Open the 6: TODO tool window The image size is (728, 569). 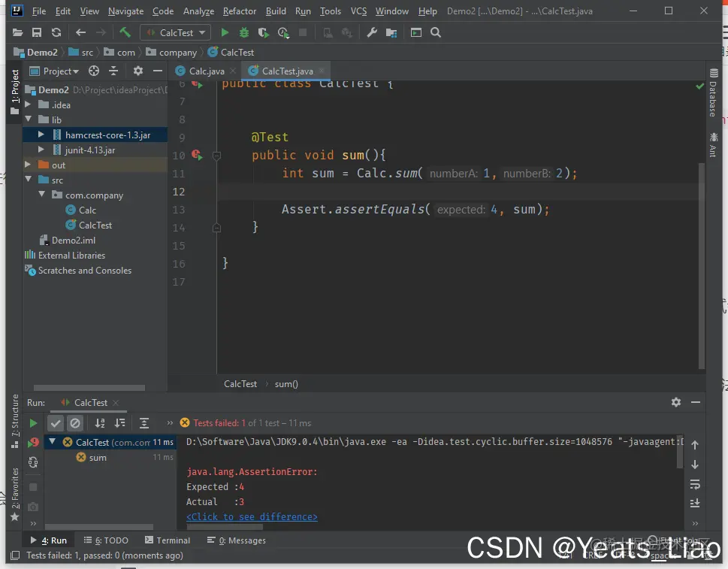(107, 540)
